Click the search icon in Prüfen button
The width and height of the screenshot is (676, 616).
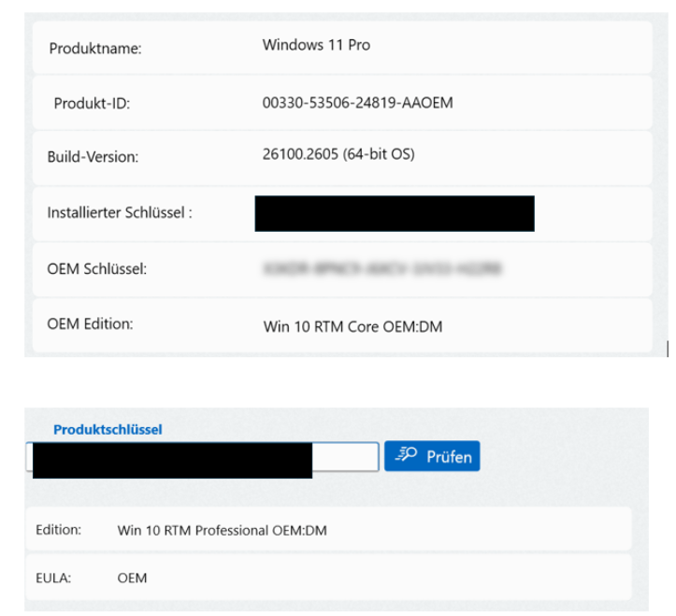tap(406, 454)
